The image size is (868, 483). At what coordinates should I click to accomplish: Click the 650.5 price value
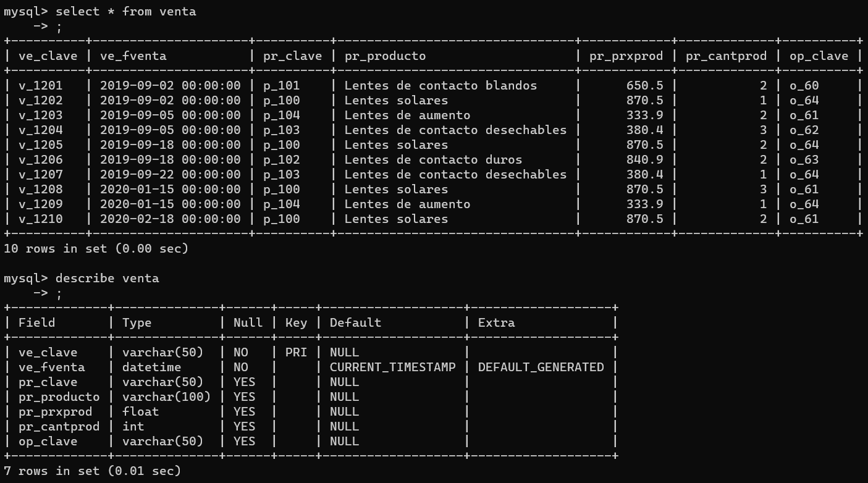tap(645, 86)
